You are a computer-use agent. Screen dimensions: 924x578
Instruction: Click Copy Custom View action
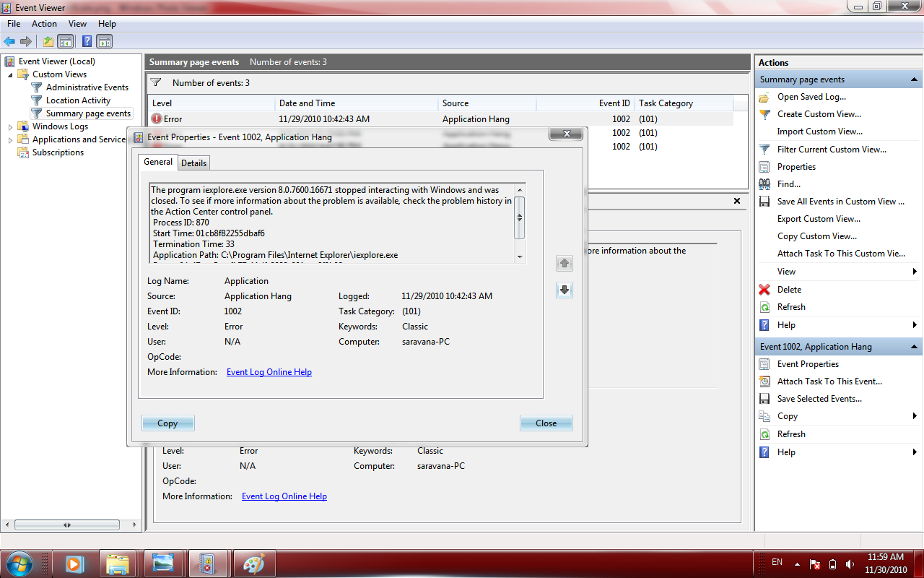click(x=817, y=236)
